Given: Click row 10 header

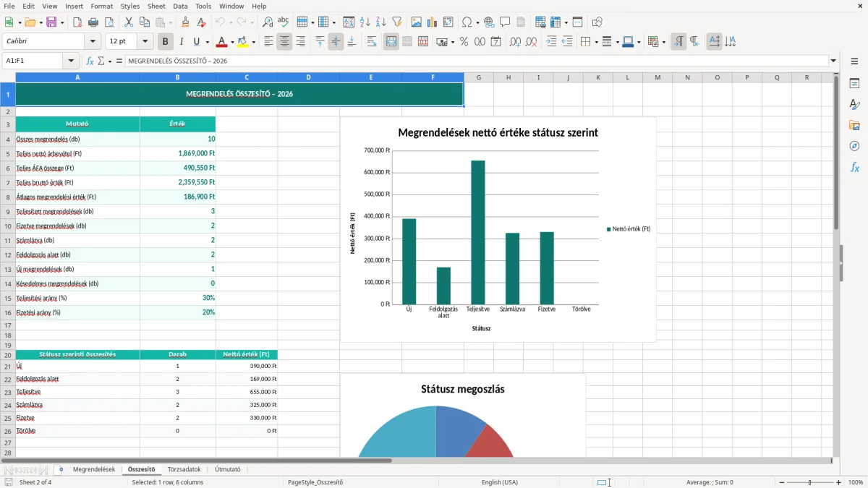Looking at the screenshot, I should 7,226.
